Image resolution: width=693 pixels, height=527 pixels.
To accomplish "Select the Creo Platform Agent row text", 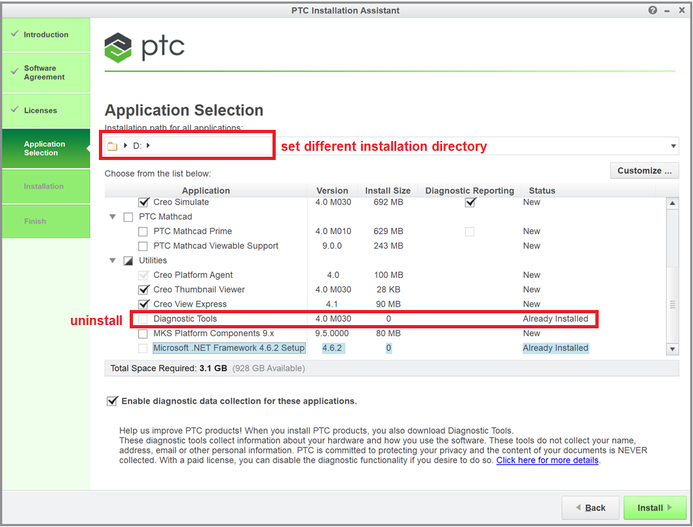I will click(x=193, y=275).
